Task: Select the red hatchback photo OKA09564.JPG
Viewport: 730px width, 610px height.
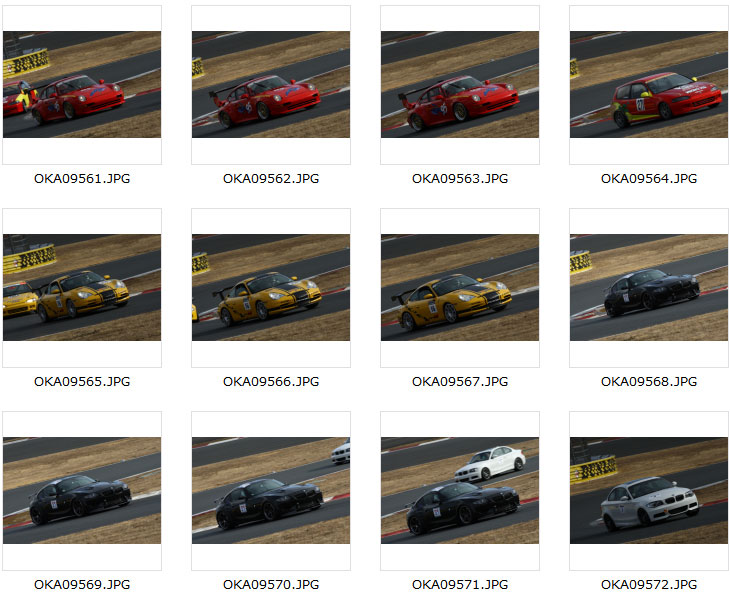Action: click(x=649, y=84)
